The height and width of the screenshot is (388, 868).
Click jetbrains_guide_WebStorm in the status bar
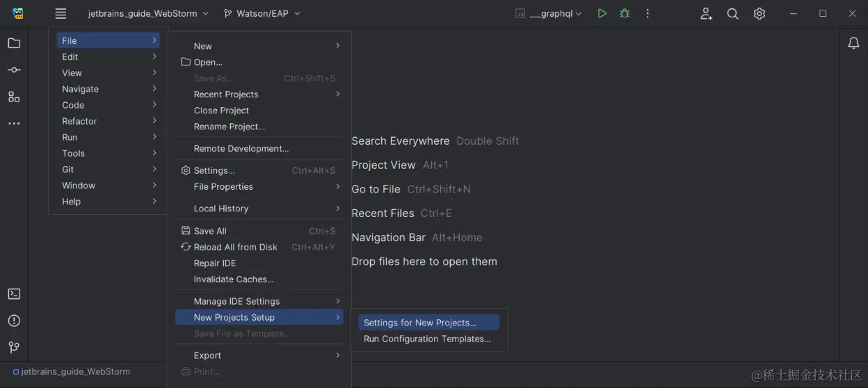point(72,371)
